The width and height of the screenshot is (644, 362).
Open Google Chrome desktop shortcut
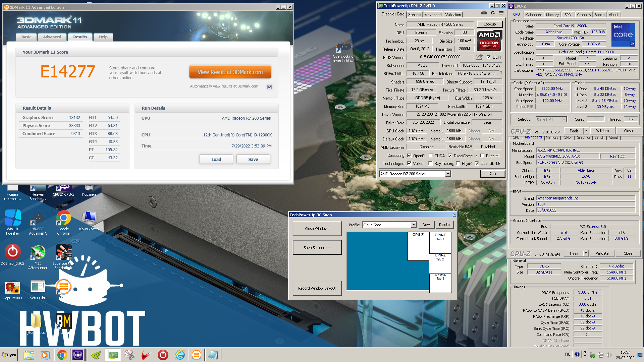[x=63, y=222]
